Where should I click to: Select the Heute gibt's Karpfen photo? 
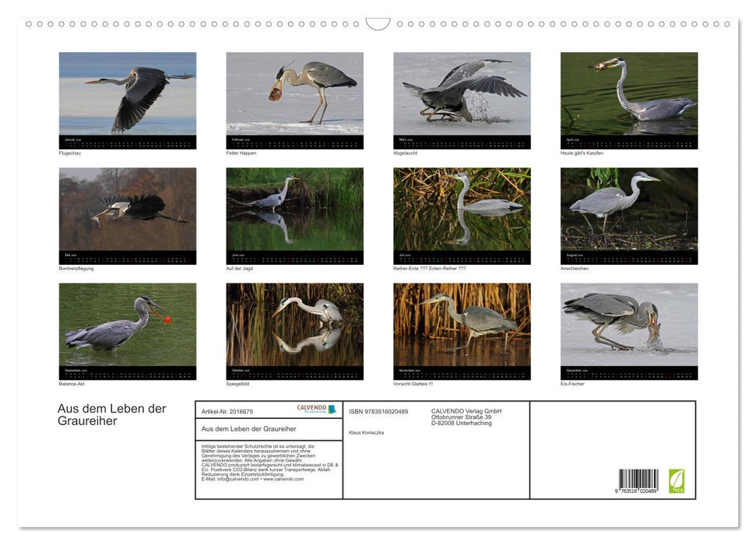629,94
